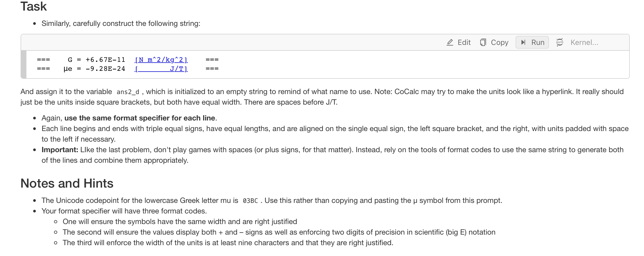Viewport: 644px width, 256px height.
Task: Click the code line starting with μe =
Action: tap(128, 69)
